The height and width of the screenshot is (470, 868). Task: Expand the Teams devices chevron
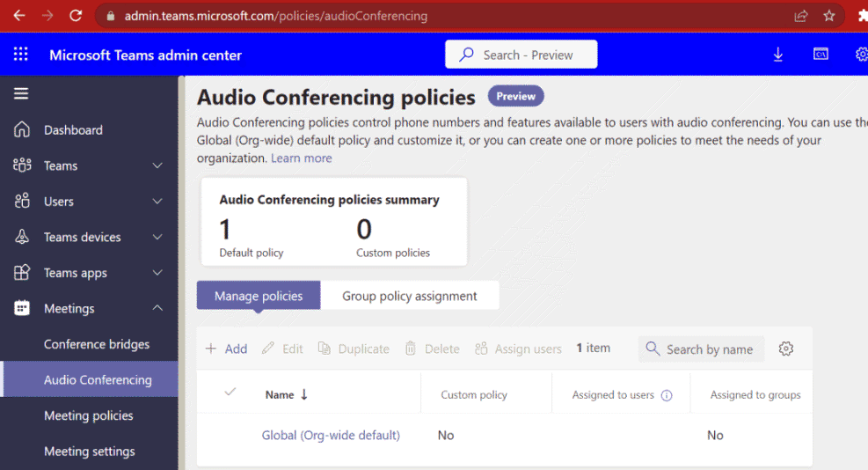pyautogui.click(x=157, y=237)
